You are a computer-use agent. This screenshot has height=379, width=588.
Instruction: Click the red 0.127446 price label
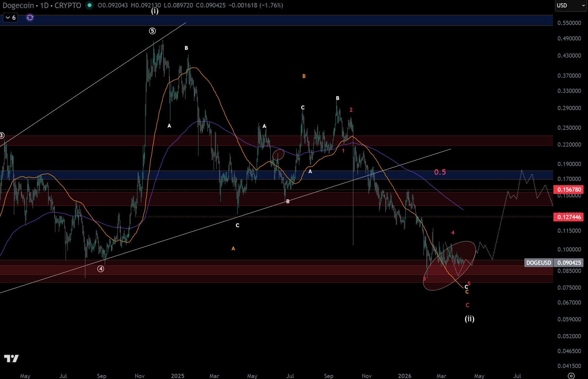coord(569,217)
